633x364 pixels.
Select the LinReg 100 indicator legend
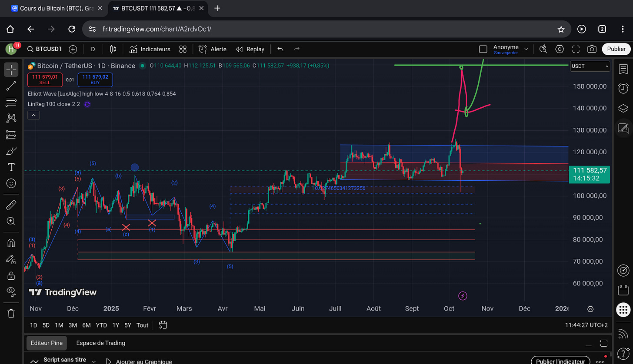pos(54,104)
